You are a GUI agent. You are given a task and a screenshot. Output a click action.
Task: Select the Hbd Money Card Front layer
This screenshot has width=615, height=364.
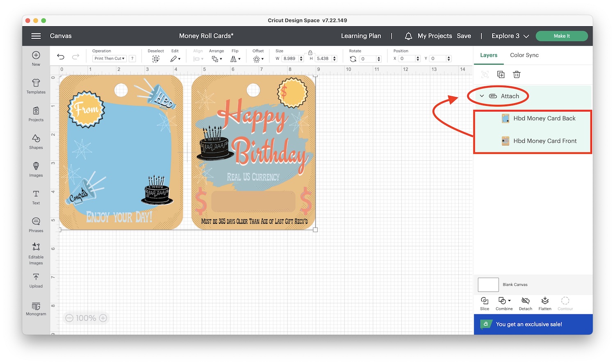[544, 141]
